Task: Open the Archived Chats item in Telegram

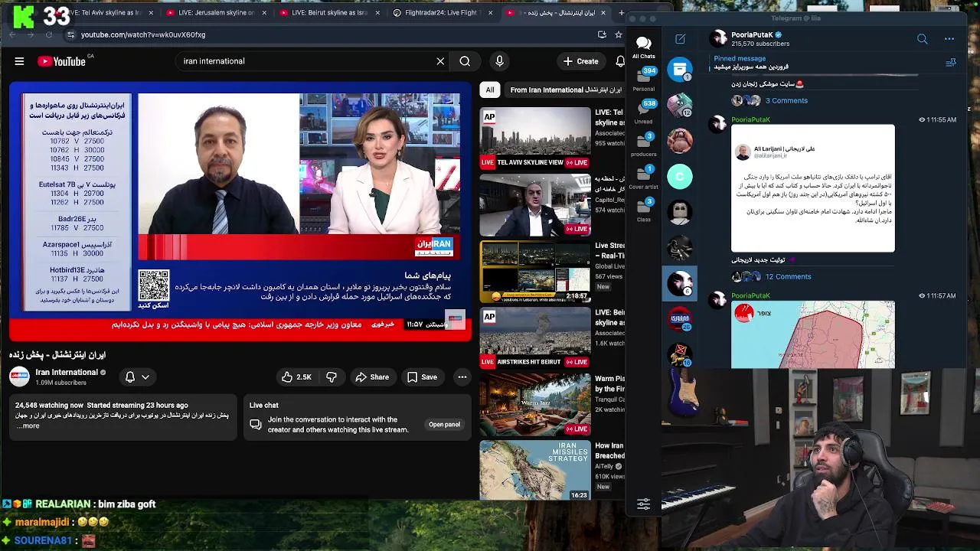Action: [x=679, y=69]
